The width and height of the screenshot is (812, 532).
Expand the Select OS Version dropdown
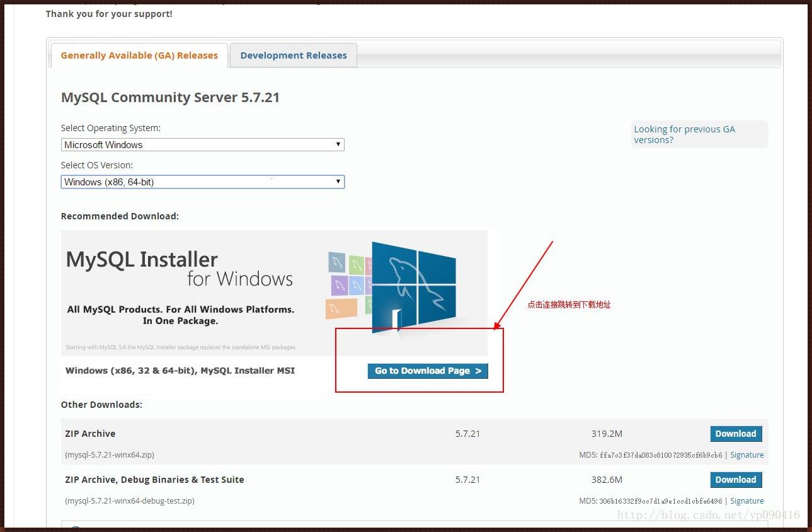[203, 182]
